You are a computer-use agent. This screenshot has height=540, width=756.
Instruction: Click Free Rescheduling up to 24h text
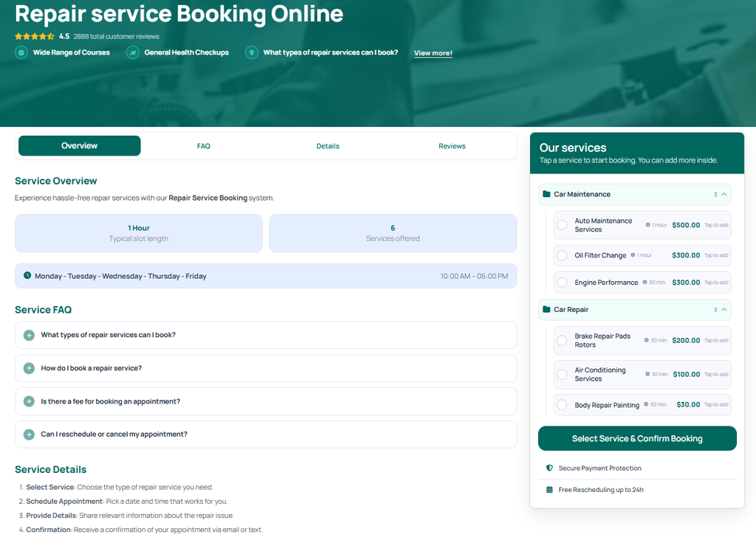click(x=601, y=490)
